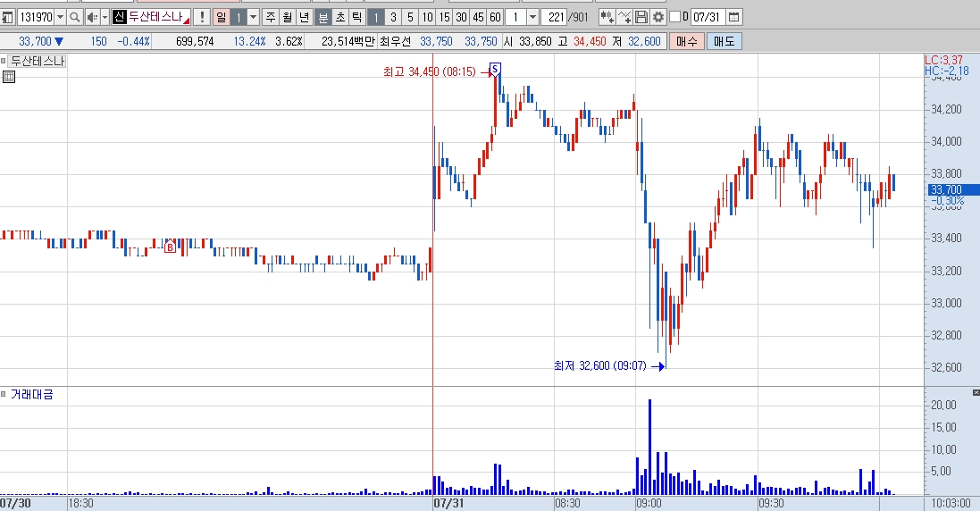Open the calendar date picker icon
980x511 pixels.
(x=734, y=18)
